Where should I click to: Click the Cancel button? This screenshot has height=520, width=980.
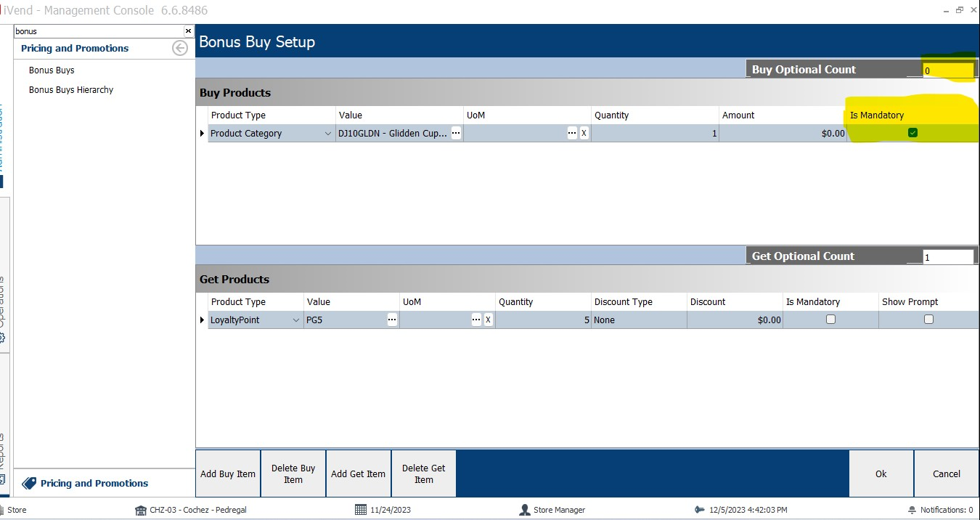click(x=947, y=474)
